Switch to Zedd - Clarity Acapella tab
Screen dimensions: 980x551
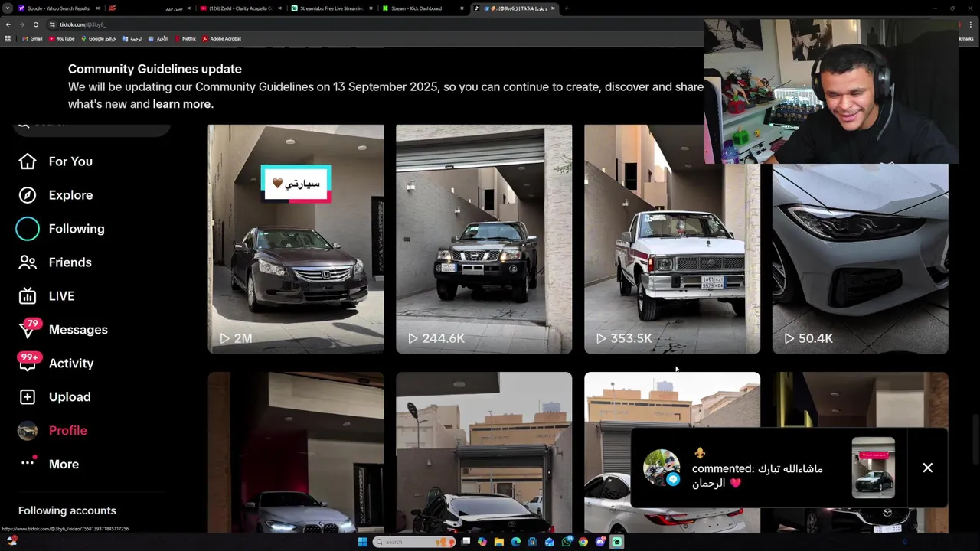click(240, 8)
